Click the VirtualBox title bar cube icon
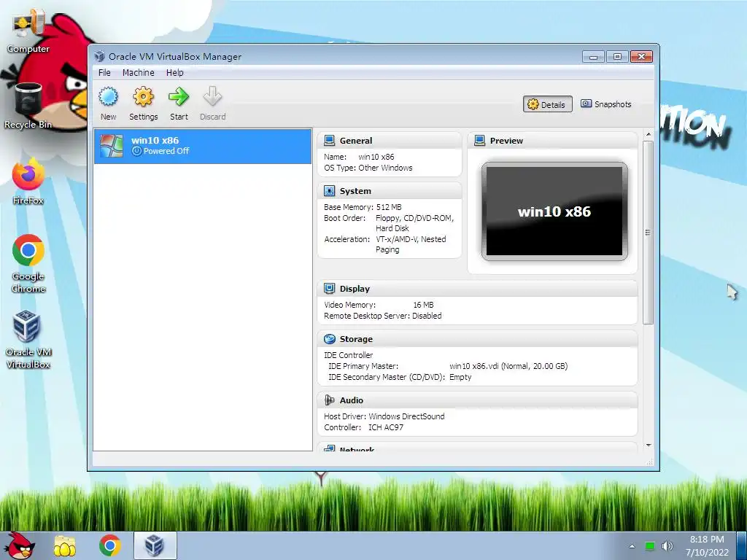 coord(99,56)
